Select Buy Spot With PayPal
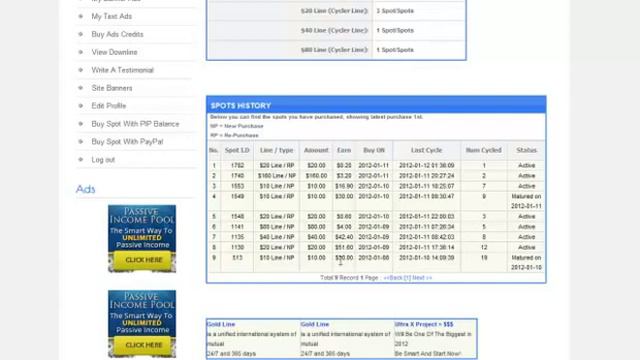 (x=127, y=142)
